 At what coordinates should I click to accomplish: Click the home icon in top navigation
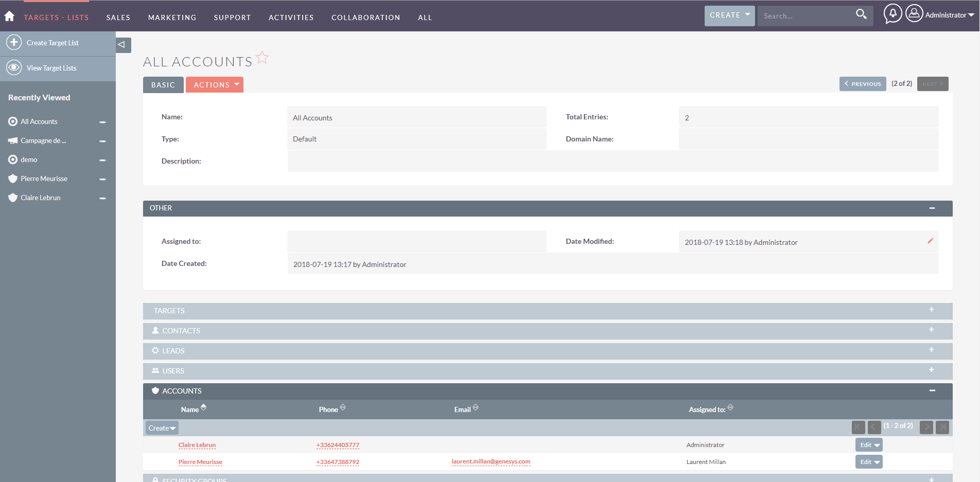[x=9, y=16]
